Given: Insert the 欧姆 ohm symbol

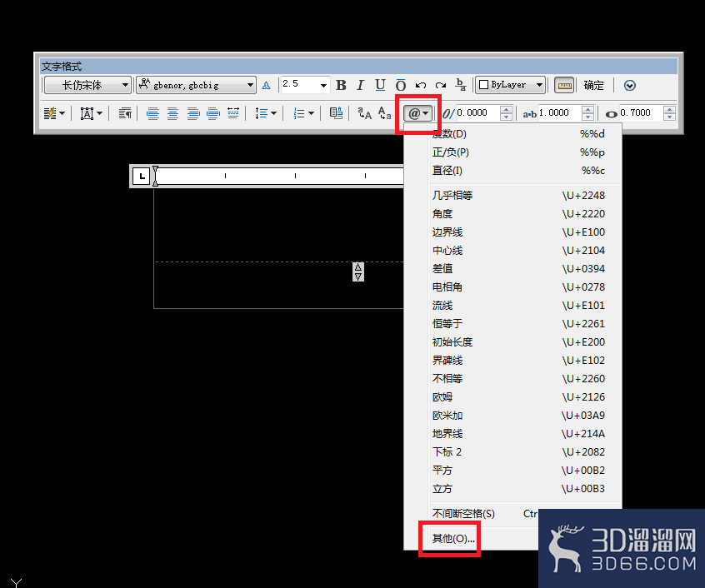Looking at the screenshot, I should coord(518,397).
